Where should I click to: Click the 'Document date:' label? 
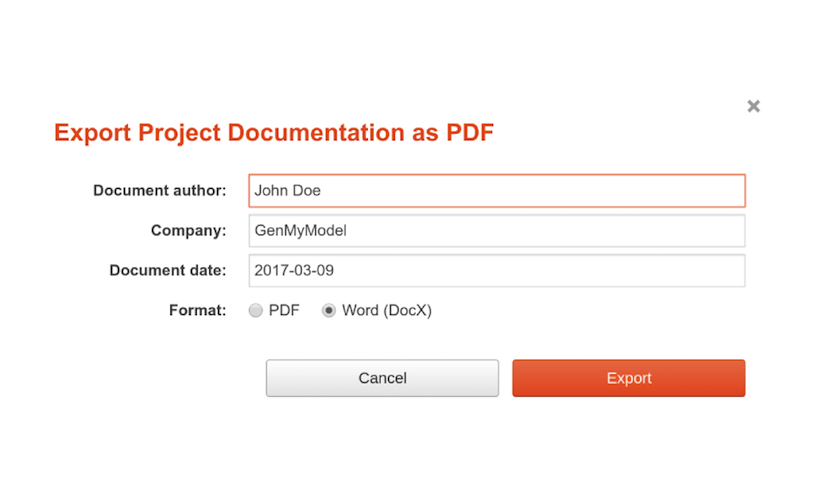(x=168, y=270)
